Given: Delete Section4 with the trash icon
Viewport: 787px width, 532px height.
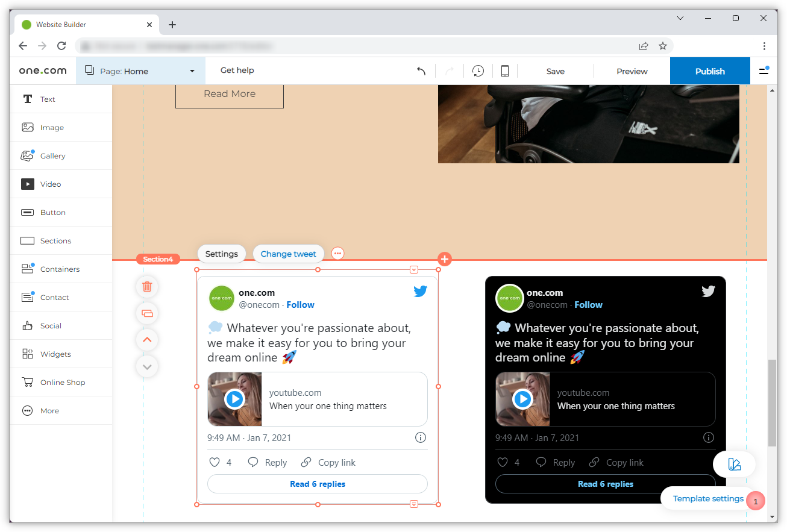Looking at the screenshot, I should click(x=147, y=287).
